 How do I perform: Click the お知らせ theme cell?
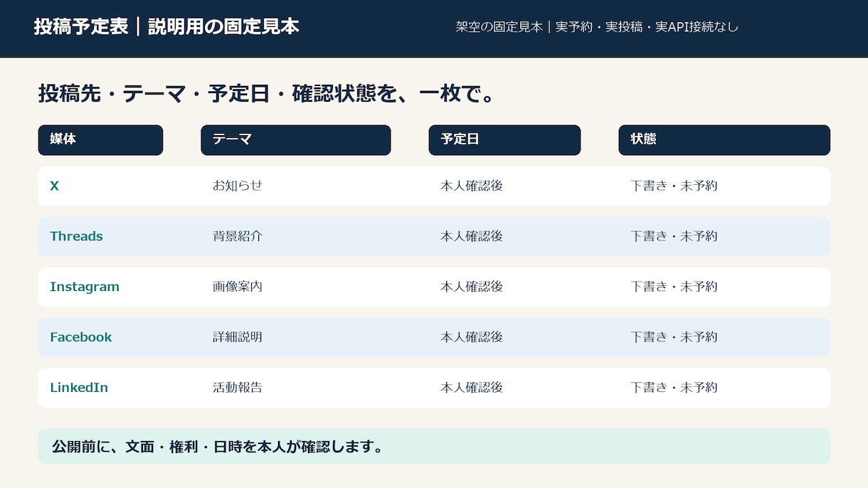[238, 186]
